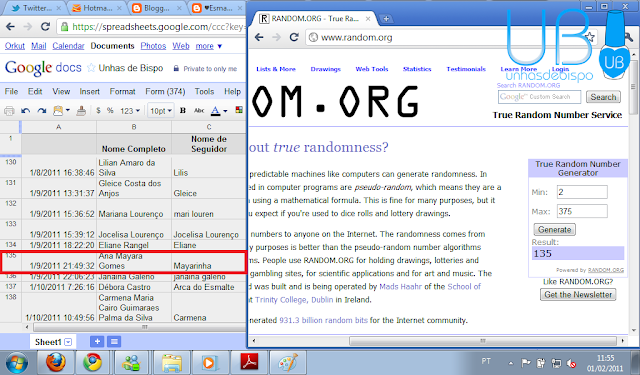Click the Mail link in Google bar

(x=38, y=46)
